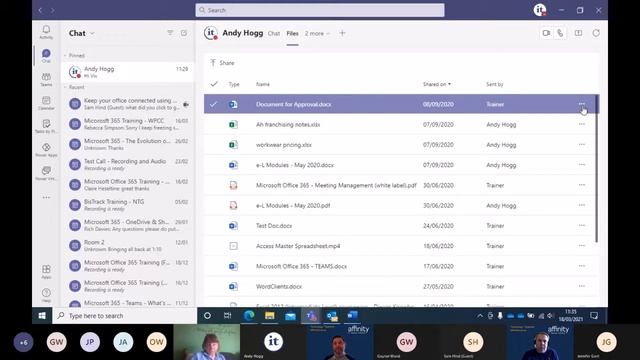
Task: Open the Mail app on the taskbar
Action: click(290, 316)
